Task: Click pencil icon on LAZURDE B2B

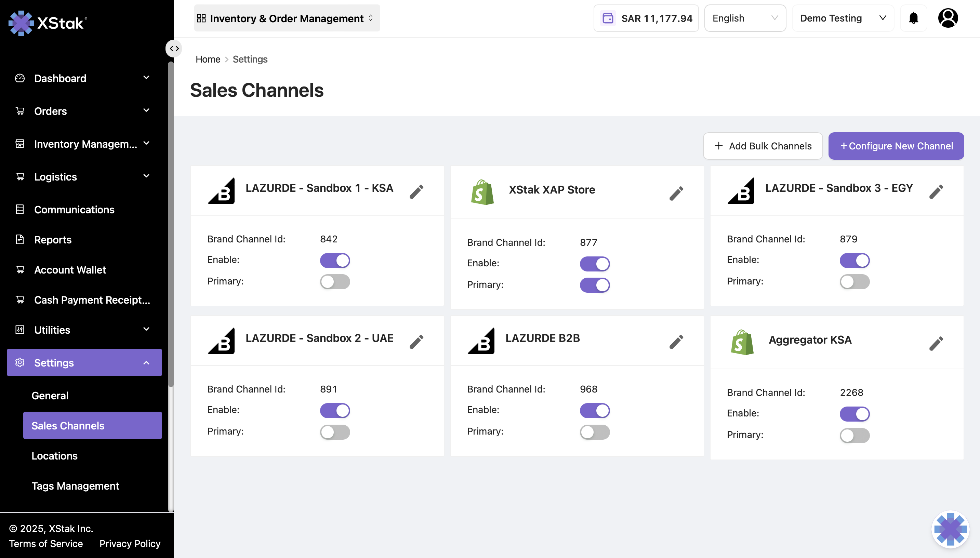Action: coord(676,342)
